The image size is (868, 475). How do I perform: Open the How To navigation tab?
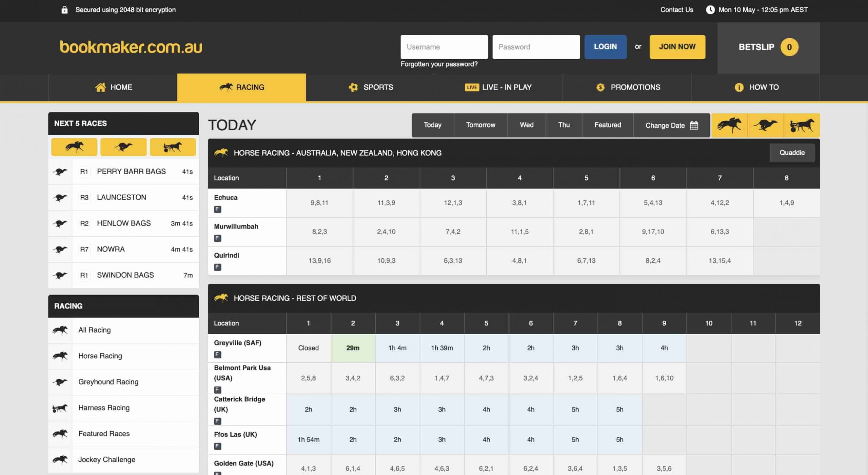tap(755, 87)
